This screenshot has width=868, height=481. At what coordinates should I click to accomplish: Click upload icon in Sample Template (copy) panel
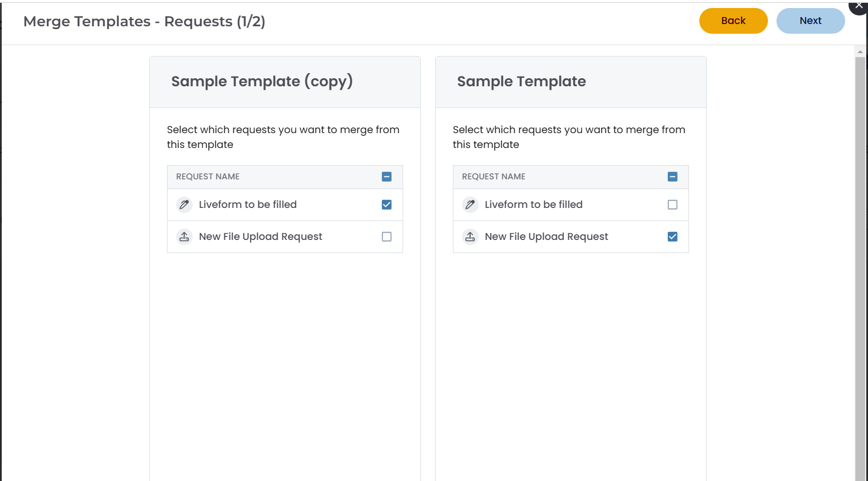pos(184,237)
